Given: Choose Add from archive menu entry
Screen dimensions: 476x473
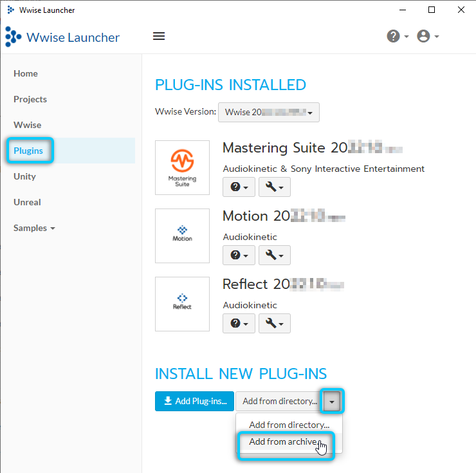Looking at the screenshot, I should coord(289,441).
